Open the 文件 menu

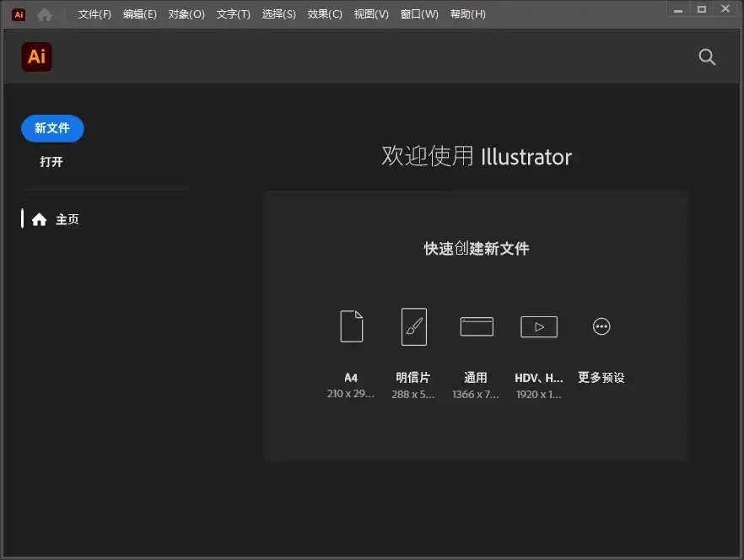point(93,13)
